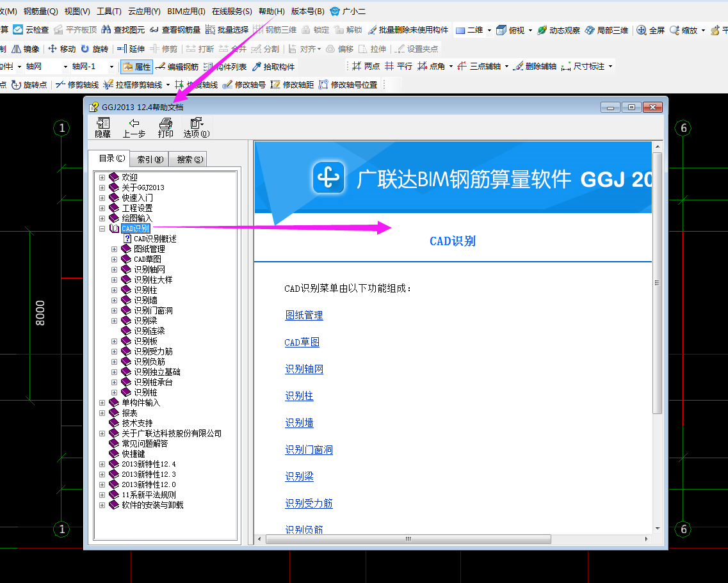Open the 广小二 assistant menu item
The width and height of the screenshot is (728, 583).
tap(348, 11)
